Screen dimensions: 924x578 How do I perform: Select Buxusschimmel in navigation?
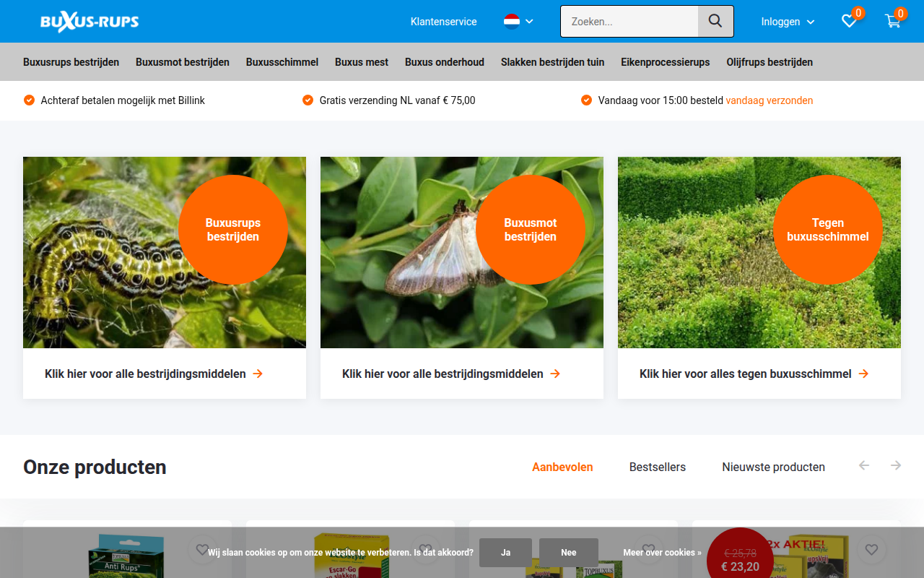(282, 62)
